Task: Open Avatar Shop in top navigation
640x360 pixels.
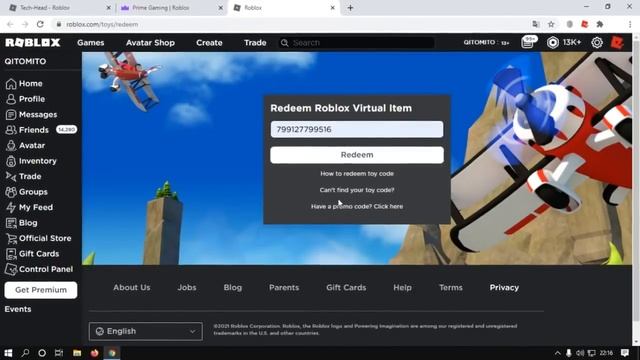Action: tap(150, 42)
